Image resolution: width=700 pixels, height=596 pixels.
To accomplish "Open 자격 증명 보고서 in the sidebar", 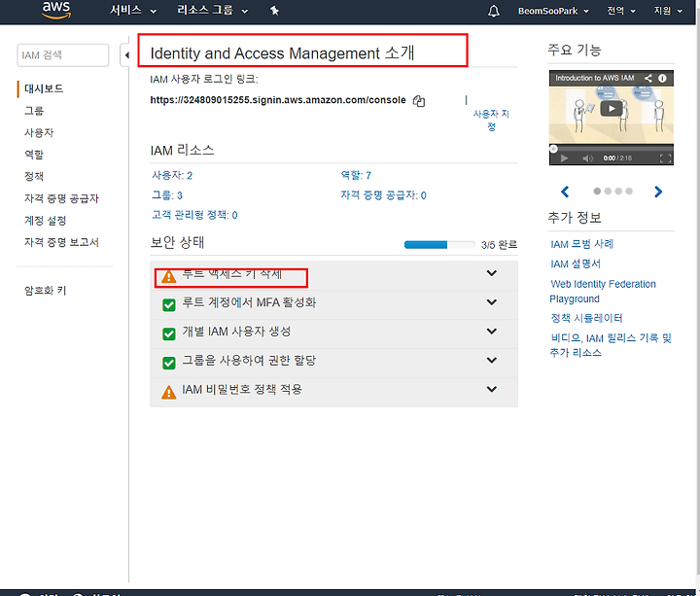I will (61, 242).
